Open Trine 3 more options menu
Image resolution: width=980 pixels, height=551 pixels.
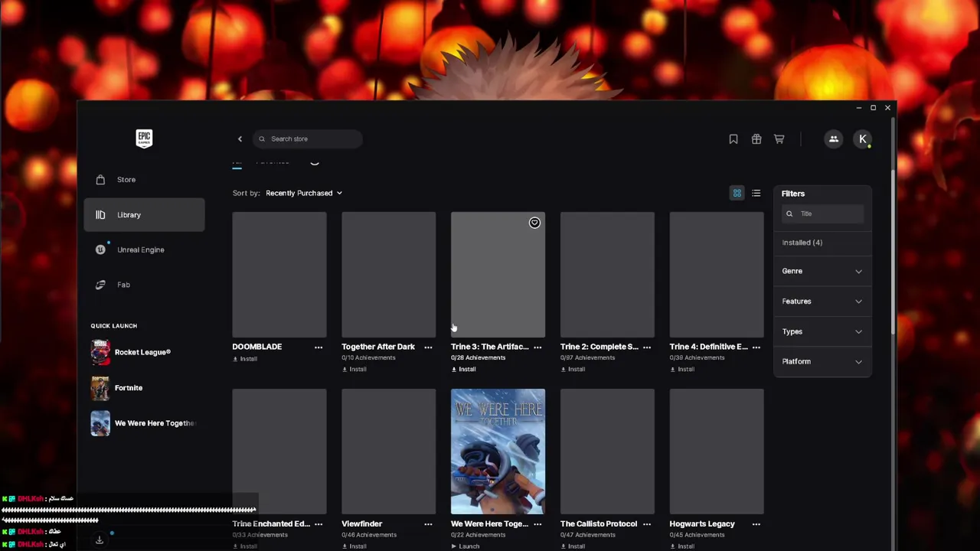[537, 347]
